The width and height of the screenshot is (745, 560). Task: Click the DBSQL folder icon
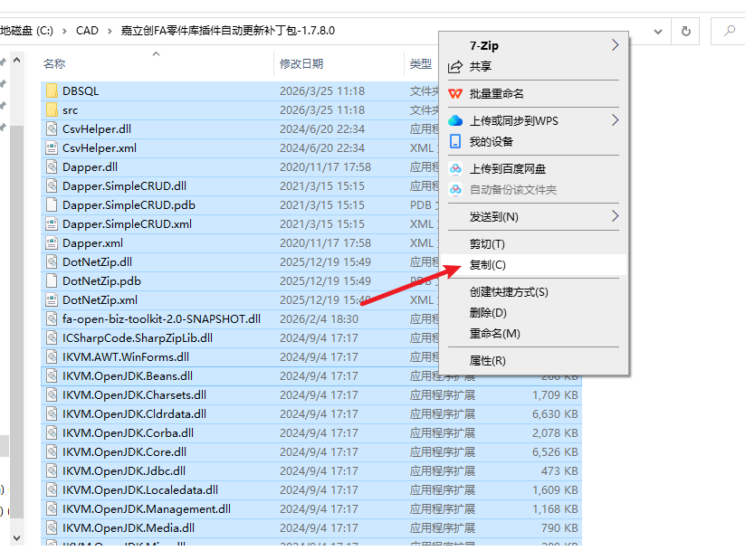[x=52, y=91]
